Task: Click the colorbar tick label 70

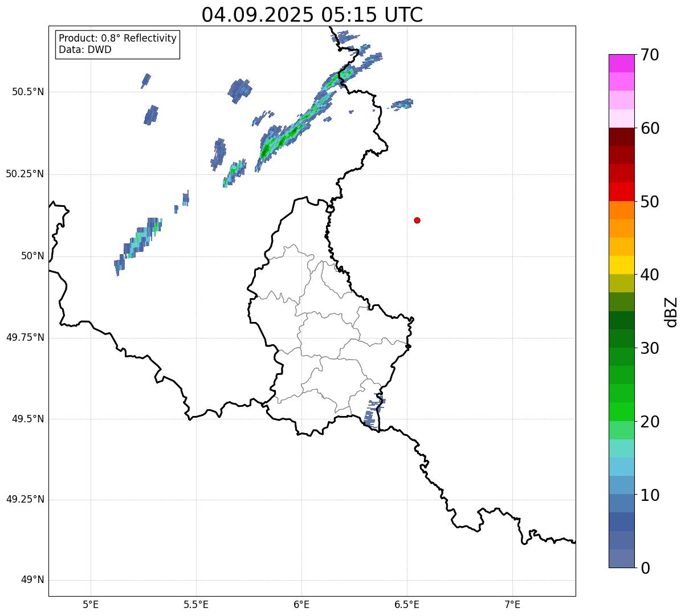Action: click(650, 55)
